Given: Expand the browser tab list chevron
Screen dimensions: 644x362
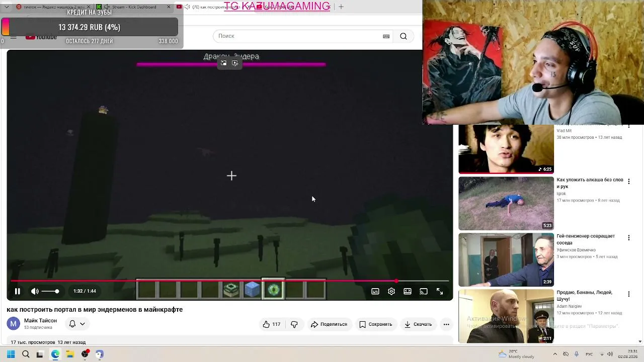Looking at the screenshot, I should click(7, 7).
